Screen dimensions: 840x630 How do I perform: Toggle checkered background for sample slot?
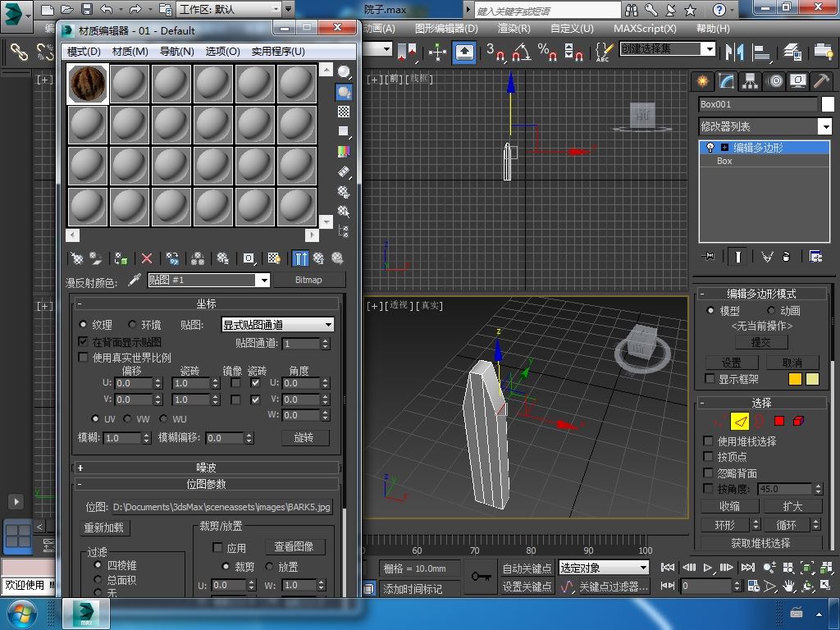pyautogui.click(x=344, y=112)
